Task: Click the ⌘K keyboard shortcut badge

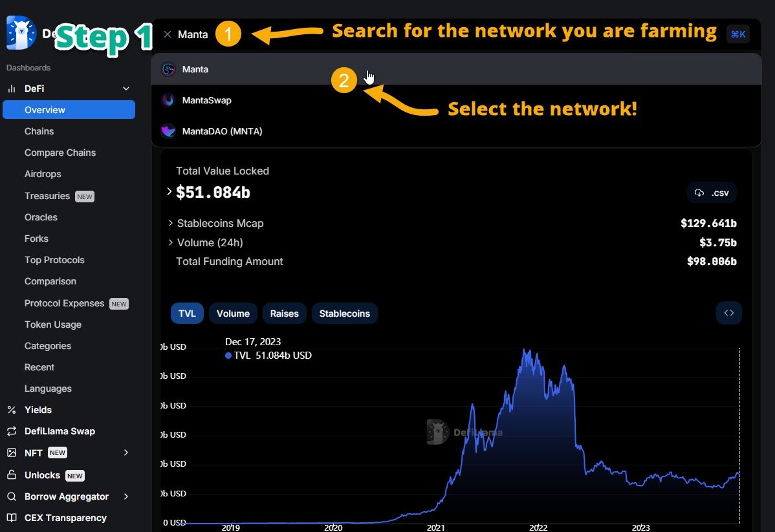Action: [738, 34]
